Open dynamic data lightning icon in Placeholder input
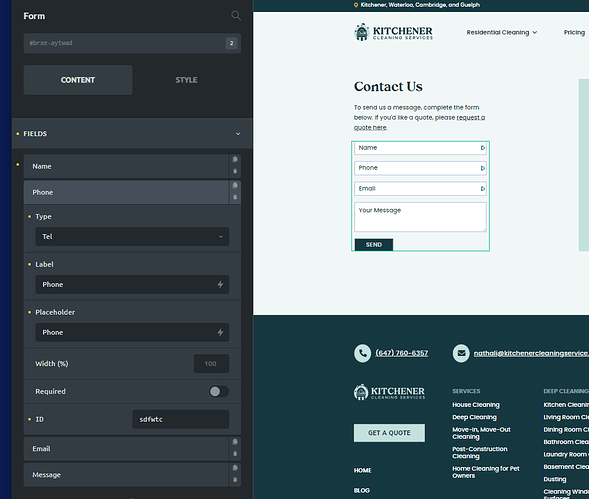The height and width of the screenshot is (499, 589). pos(220,332)
